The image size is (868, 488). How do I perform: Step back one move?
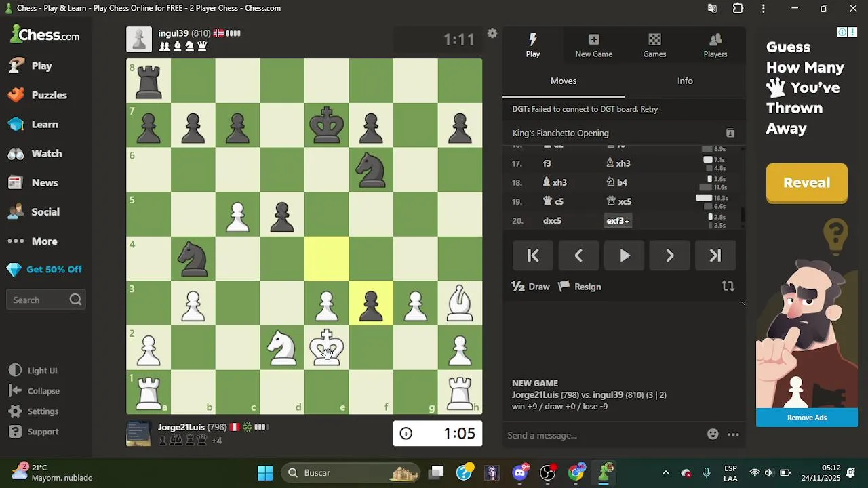(578, 256)
